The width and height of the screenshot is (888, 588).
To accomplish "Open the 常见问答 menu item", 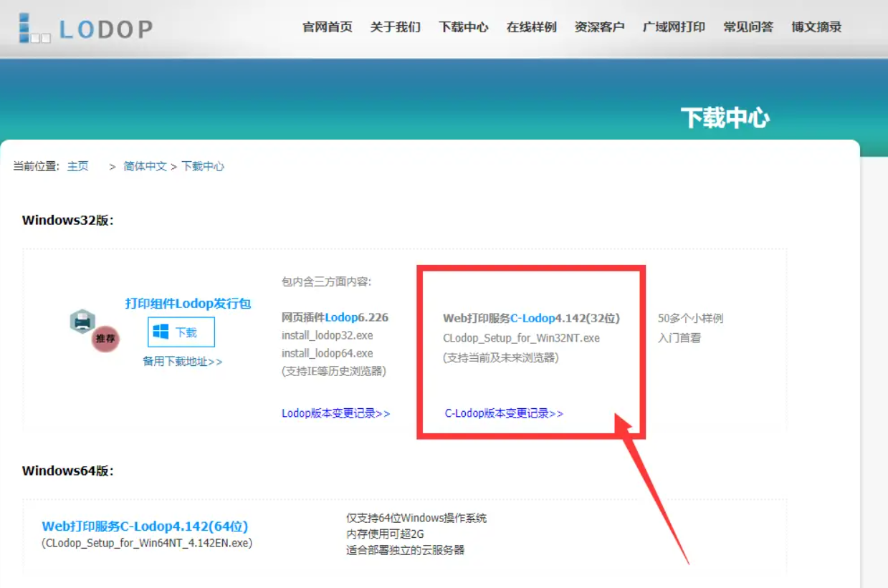I will tap(748, 27).
